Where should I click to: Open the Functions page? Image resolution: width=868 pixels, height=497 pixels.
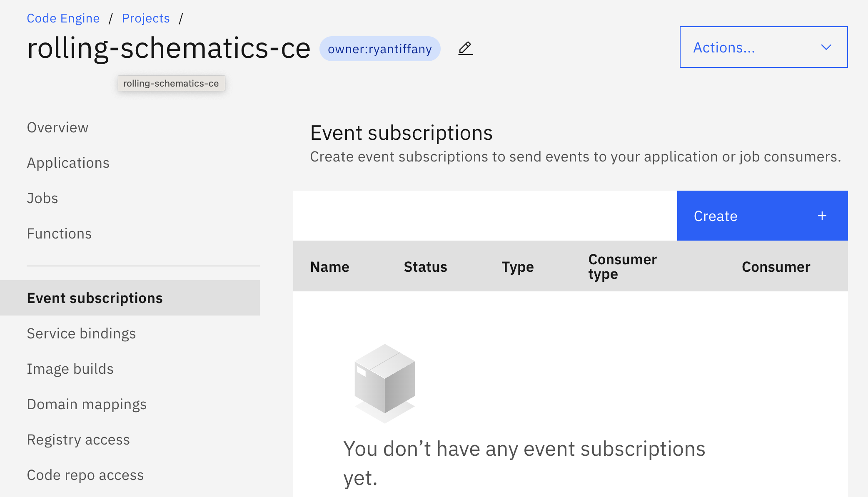click(59, 234)
